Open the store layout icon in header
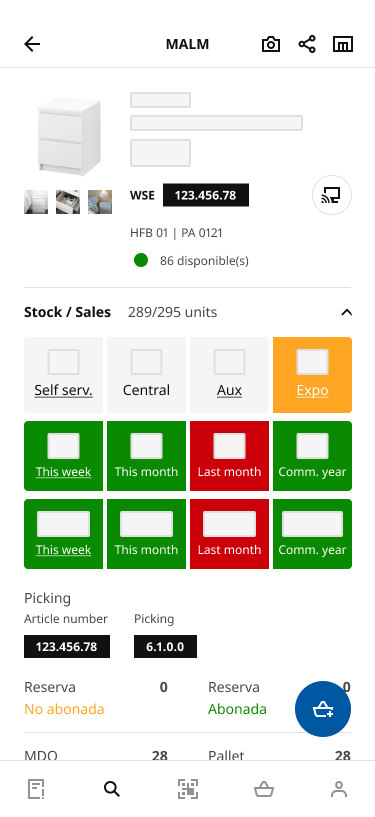The width and height of the screenshot is (375, 817). pos(343,44)
